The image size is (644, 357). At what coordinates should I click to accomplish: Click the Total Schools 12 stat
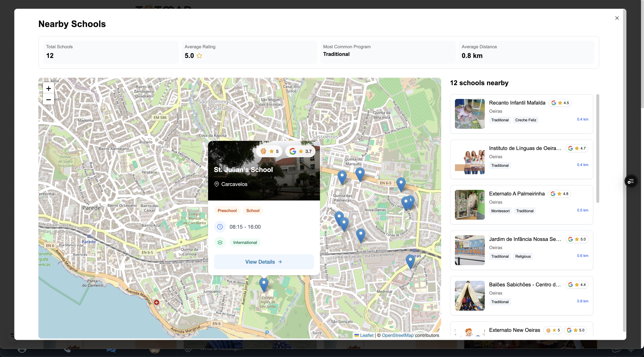(111, 52)
